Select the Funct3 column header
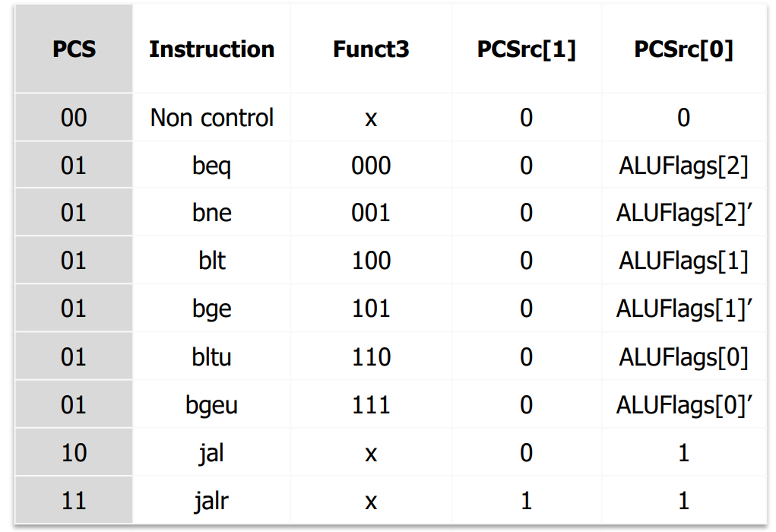776x532 pixels. pyautogui.click(x=371, y=49)
